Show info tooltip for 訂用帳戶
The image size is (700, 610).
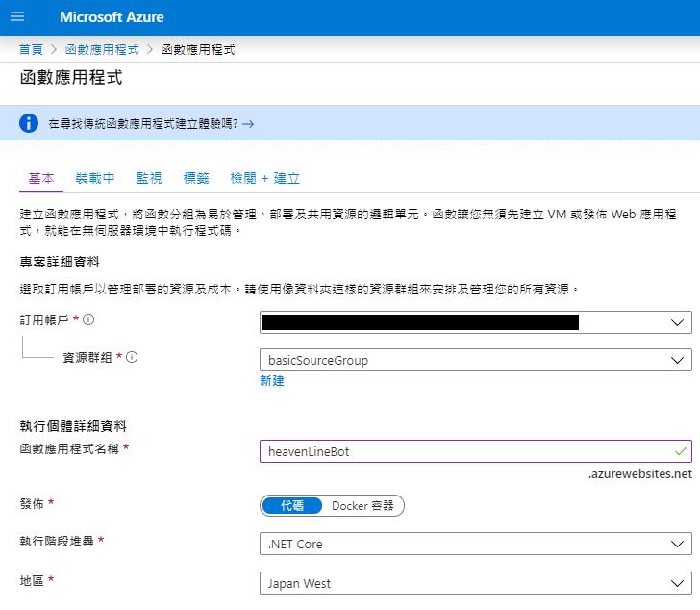(x=88, y=319)
